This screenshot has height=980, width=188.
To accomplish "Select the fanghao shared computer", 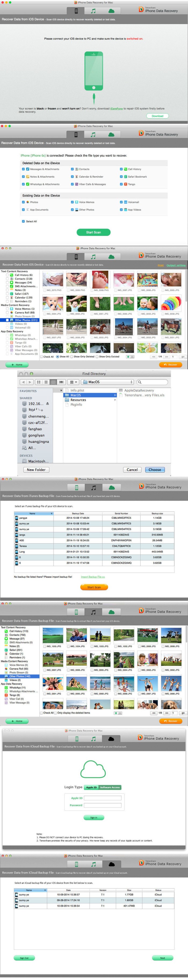I will [32, 429].
